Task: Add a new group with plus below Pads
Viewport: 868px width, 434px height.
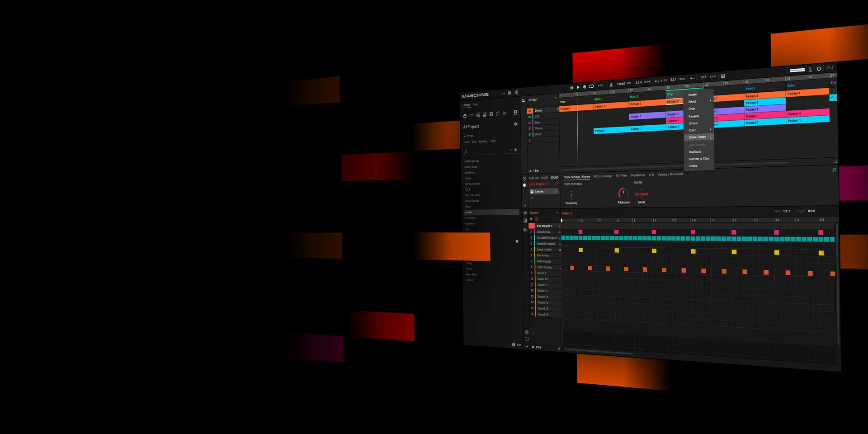Action: click(x=529, y=141)
